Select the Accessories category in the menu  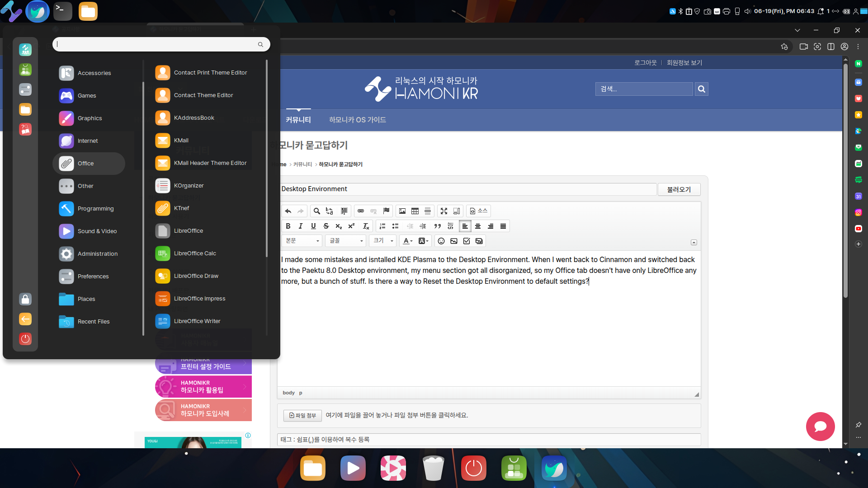point(89,73)
